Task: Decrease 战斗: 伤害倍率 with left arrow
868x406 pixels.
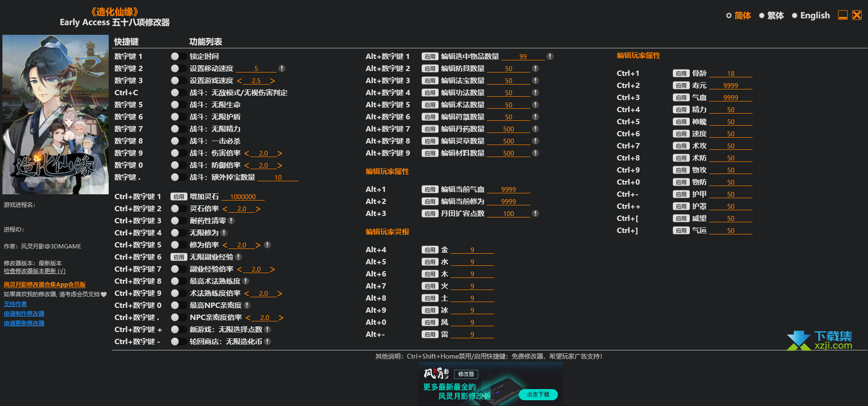Action: (247, 153)
